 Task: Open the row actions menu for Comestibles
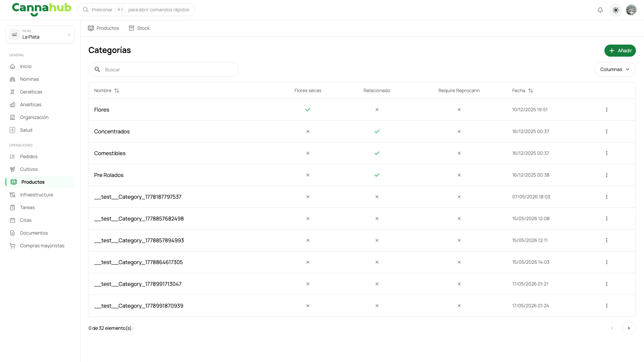(606, 153)
